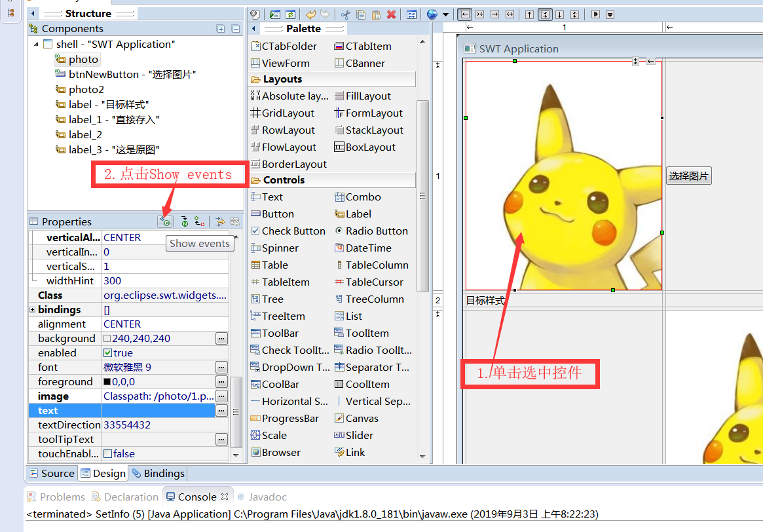Click background color swatch 240,240,240
Viewport: 763px width, 532px height.
107,338
